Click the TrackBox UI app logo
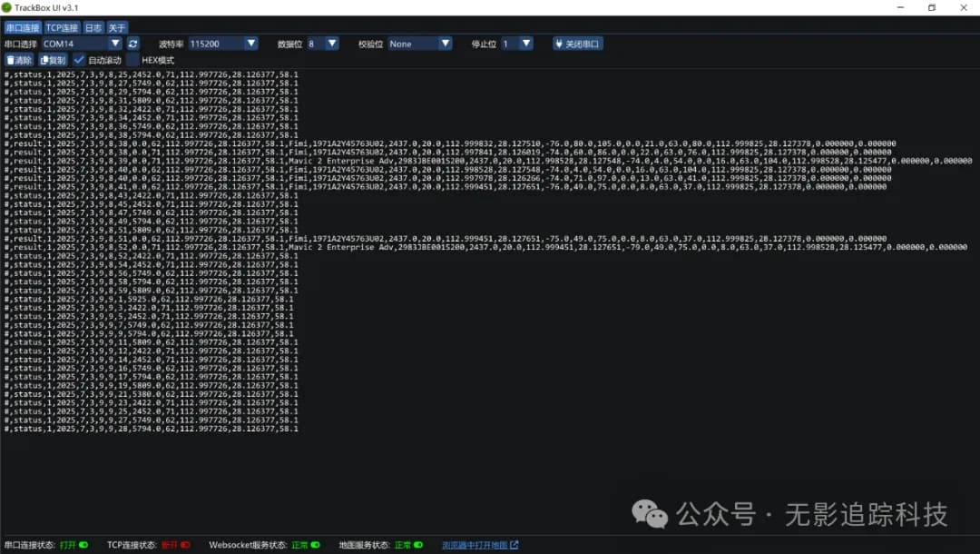 click(6, 7)
